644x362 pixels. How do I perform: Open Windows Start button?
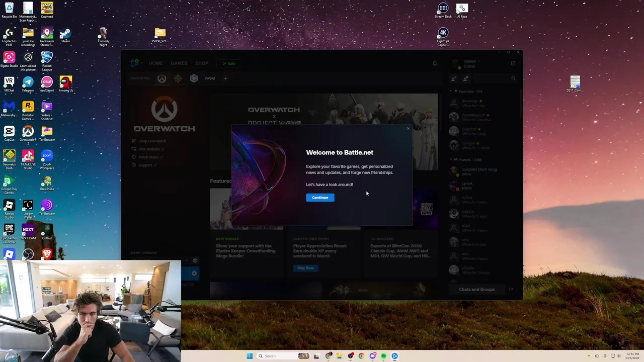pos(250,356)
